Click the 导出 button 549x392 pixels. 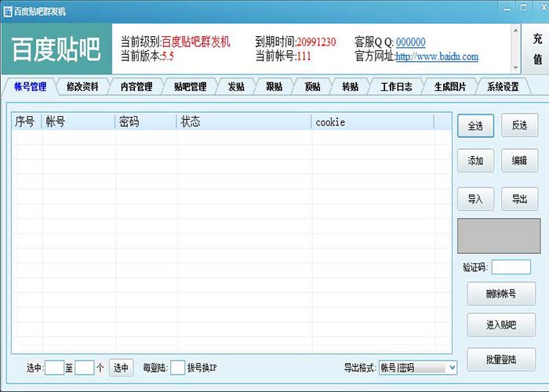(x=519, y=199)
